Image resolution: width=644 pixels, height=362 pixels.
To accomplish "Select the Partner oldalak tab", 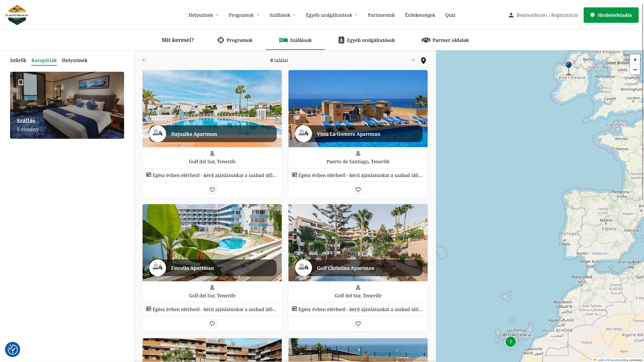I will tap(445, 40).
